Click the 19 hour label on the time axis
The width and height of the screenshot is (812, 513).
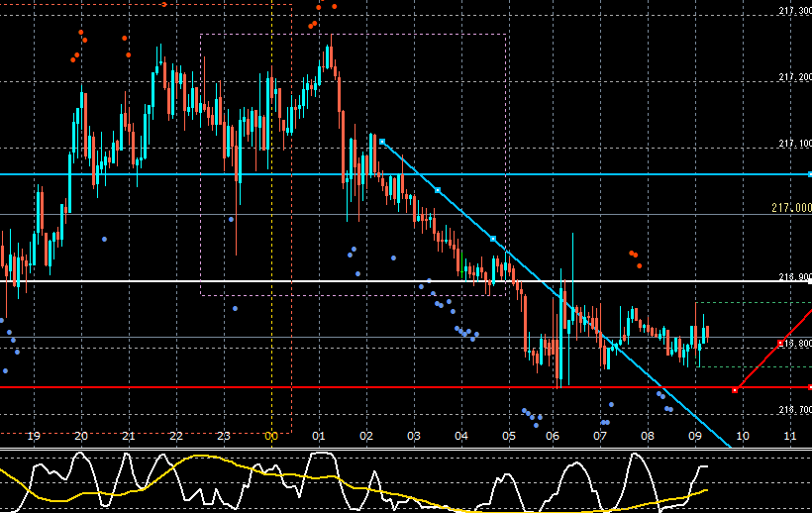[34, 436]
